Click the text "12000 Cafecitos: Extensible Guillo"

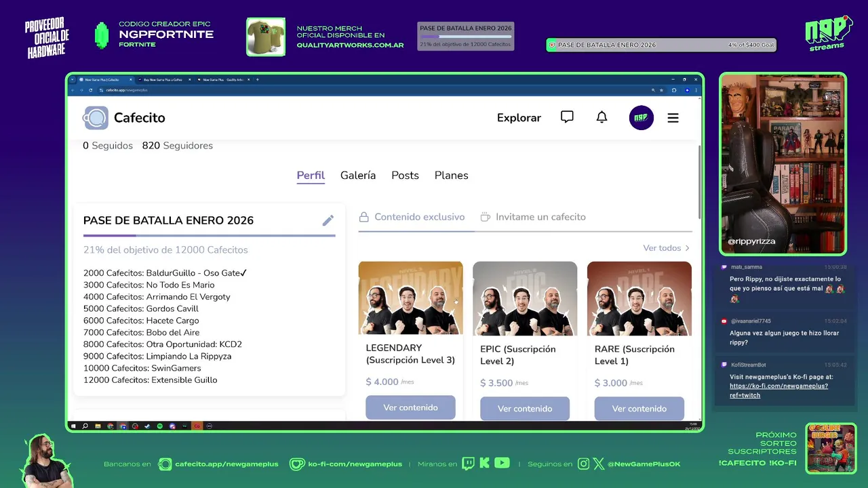[151, 380]
